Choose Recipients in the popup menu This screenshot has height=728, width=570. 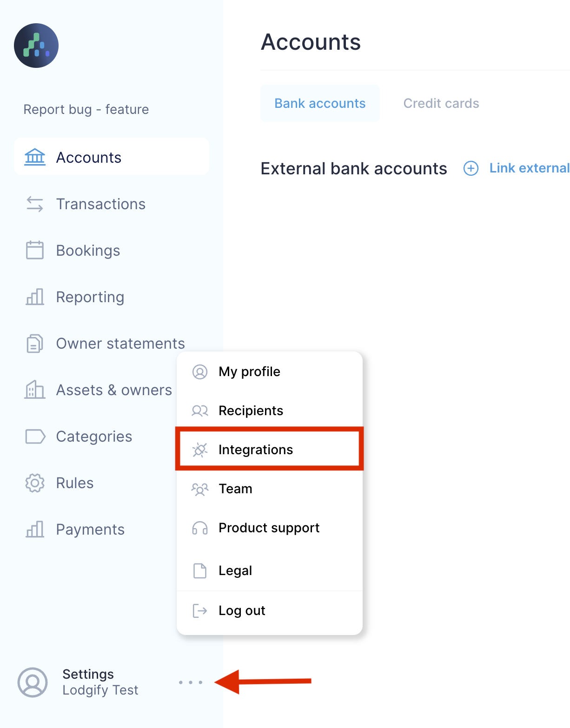(251, 411)
